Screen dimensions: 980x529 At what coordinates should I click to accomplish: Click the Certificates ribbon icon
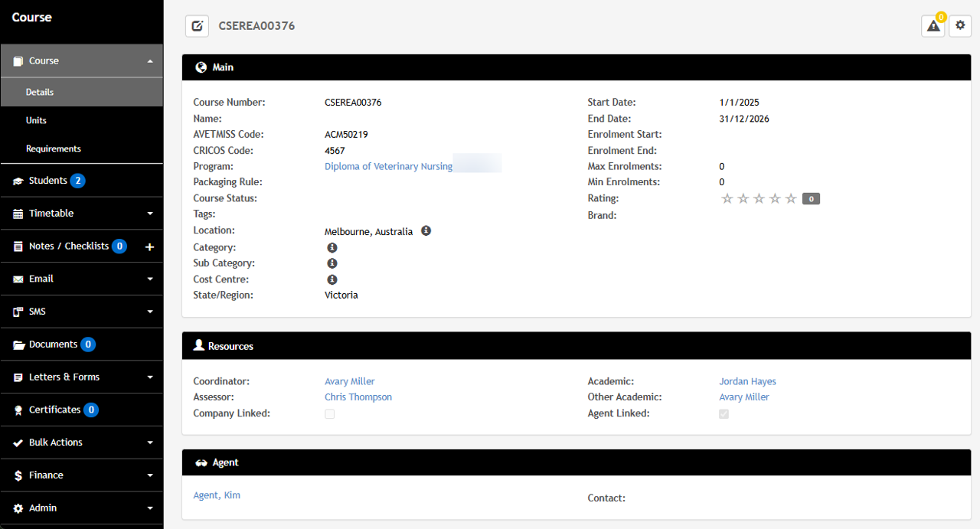click(18, 410)
